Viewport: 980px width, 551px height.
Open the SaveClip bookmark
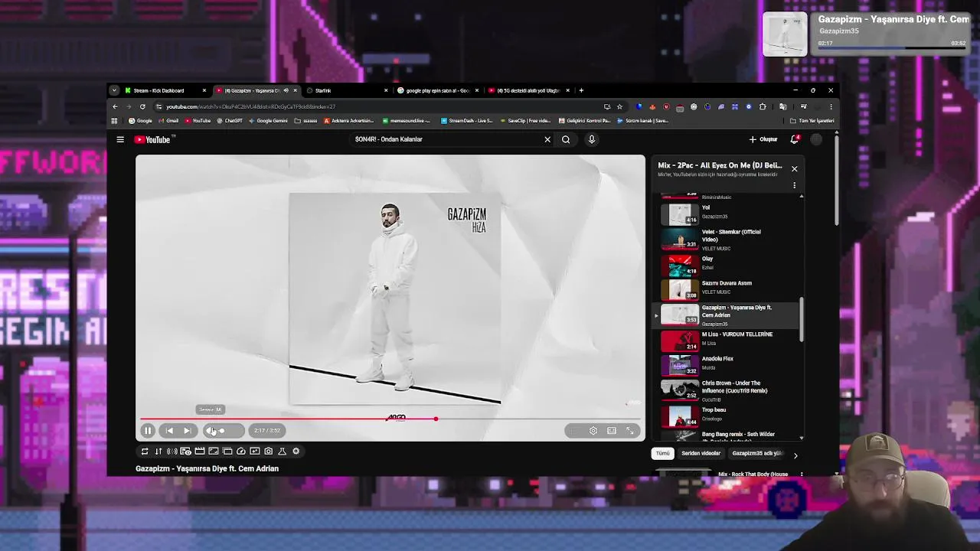pos(524,121)
